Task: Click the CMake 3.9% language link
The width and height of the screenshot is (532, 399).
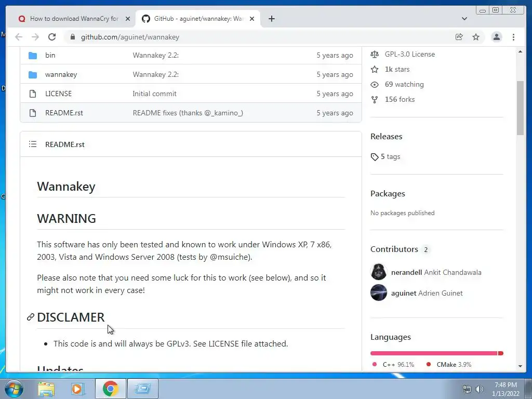Action: click(449, 364)
